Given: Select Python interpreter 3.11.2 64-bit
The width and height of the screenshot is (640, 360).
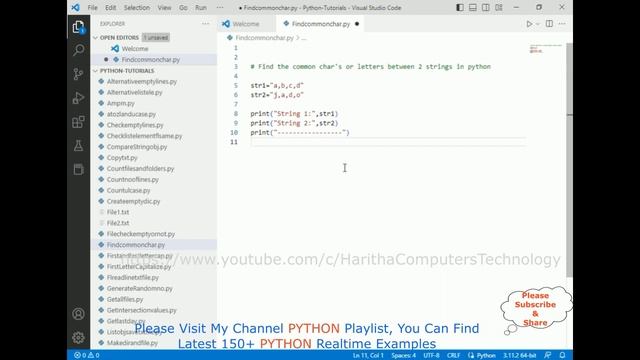Looking at the screenshot, I should point(519,355).
